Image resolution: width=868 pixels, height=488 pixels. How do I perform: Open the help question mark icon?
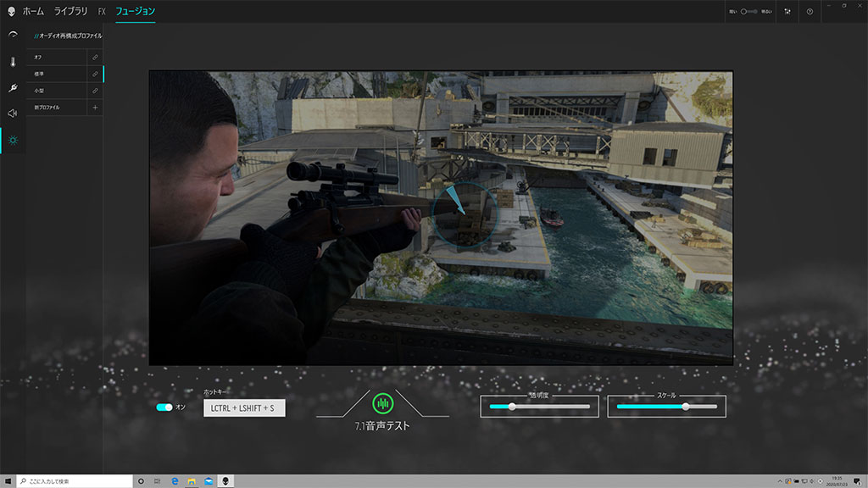(x=810, y=11)
